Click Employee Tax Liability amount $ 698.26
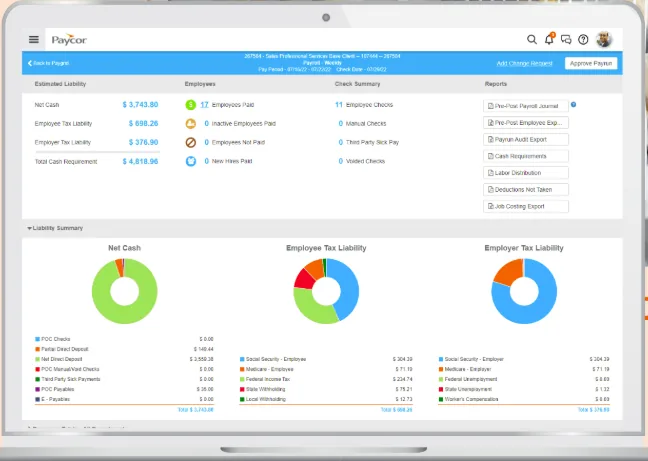The height and width of the screenshot is (461, 648). [143, 124]
